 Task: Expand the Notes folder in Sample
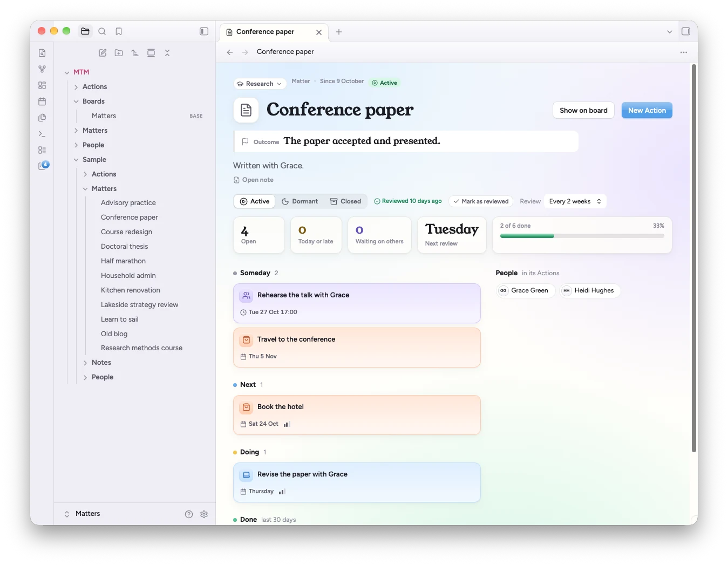click(x=85, y=363)
